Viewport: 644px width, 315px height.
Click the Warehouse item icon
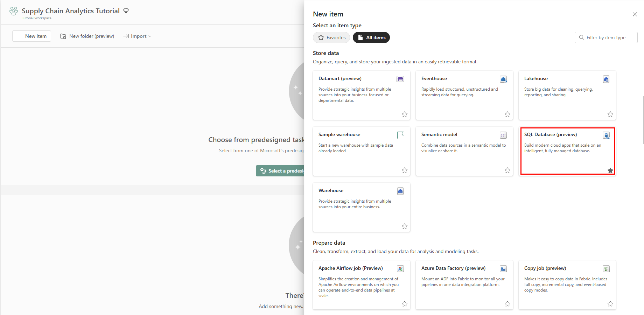coord(400,191)
